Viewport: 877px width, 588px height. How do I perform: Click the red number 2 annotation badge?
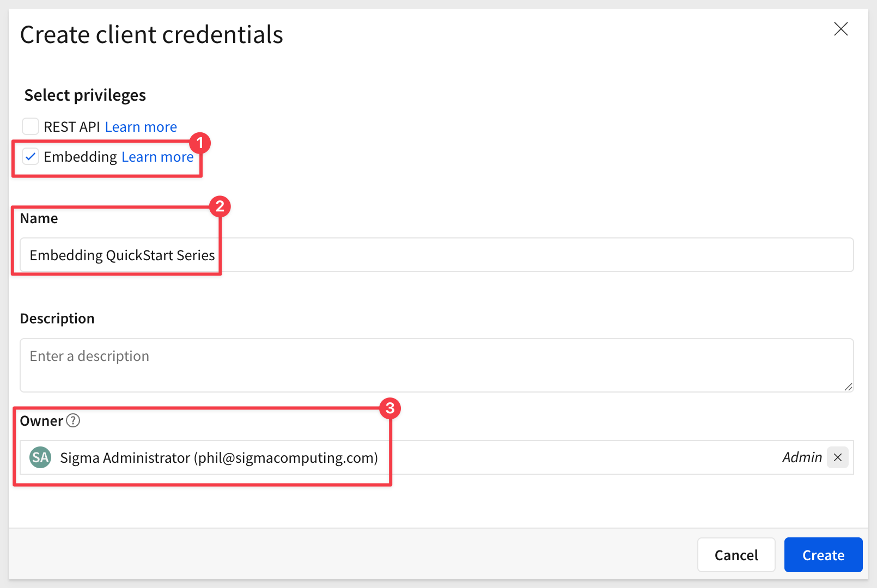click(x=220, y=206)
